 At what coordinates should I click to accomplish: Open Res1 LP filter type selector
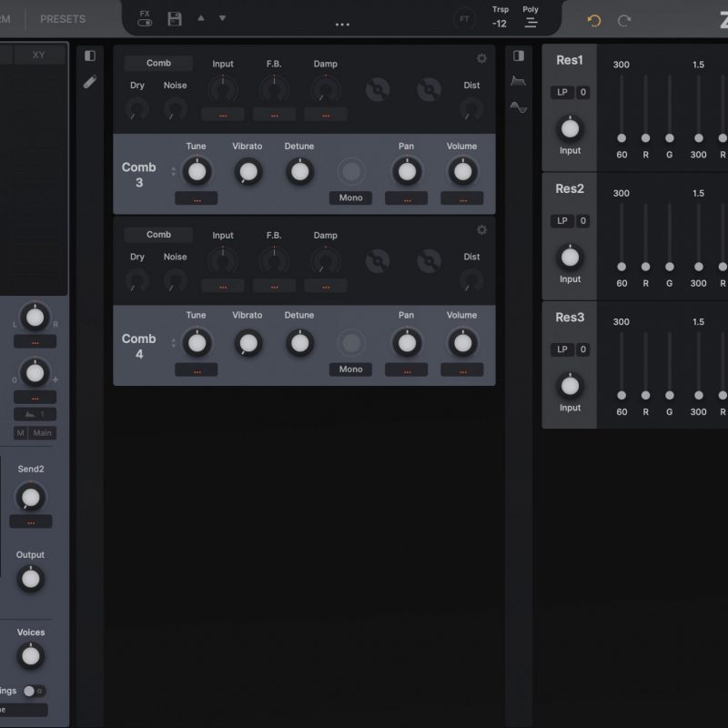click(561, 92)
